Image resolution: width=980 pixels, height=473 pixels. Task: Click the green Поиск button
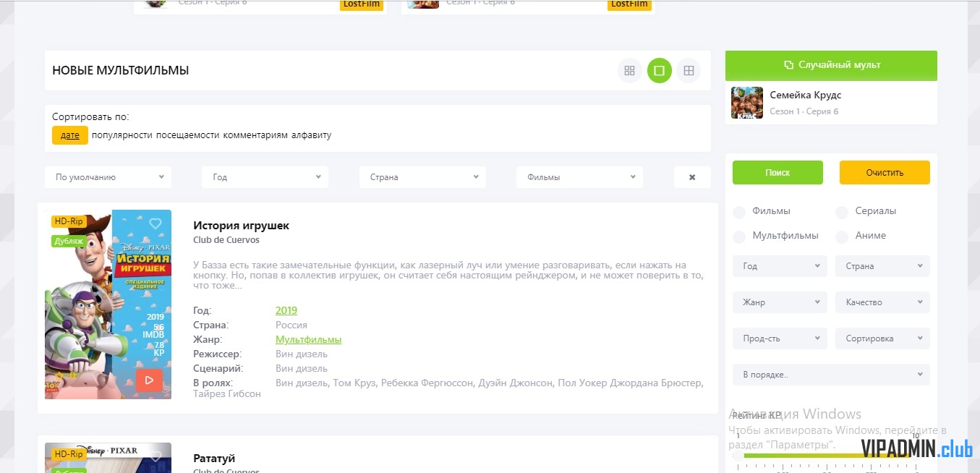point(777,173)
